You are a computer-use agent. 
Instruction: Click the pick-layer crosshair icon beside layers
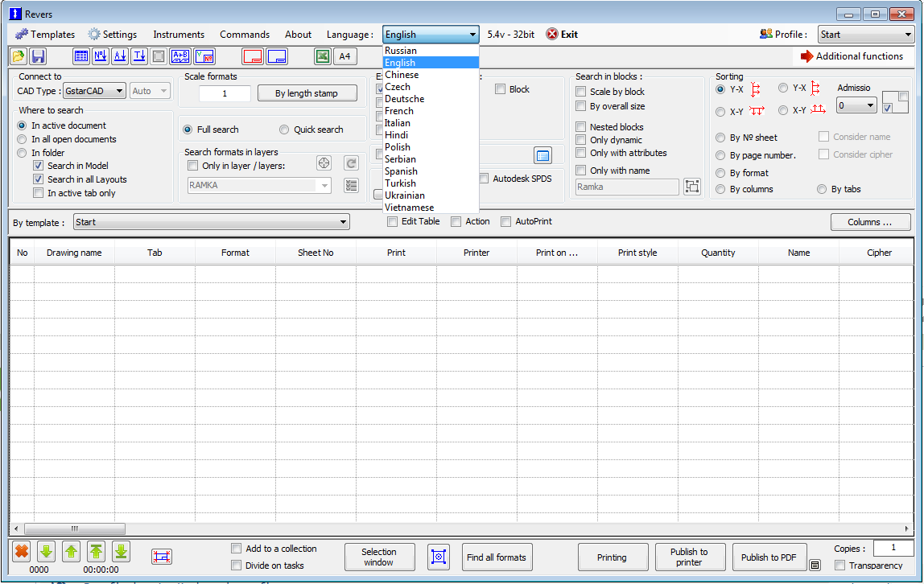click(324, 163)
